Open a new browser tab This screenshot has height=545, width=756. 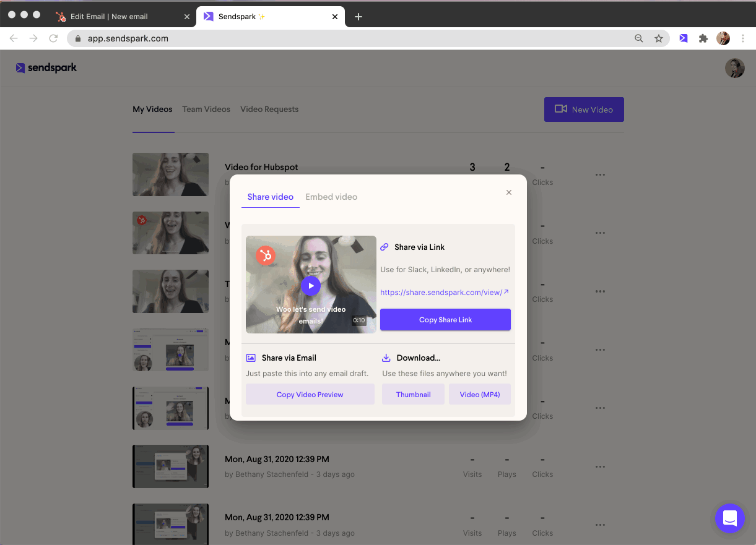click(358, 17)
